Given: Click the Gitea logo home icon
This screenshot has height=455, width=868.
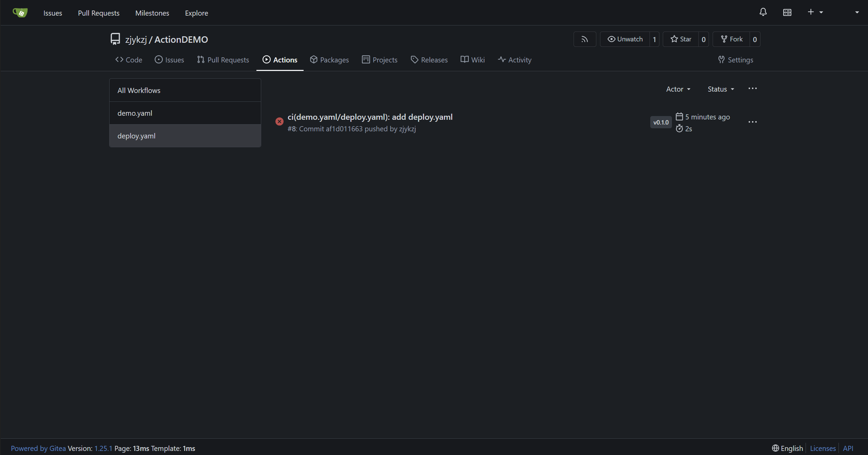Looking at the screenshot, I should tap(20, 13).
